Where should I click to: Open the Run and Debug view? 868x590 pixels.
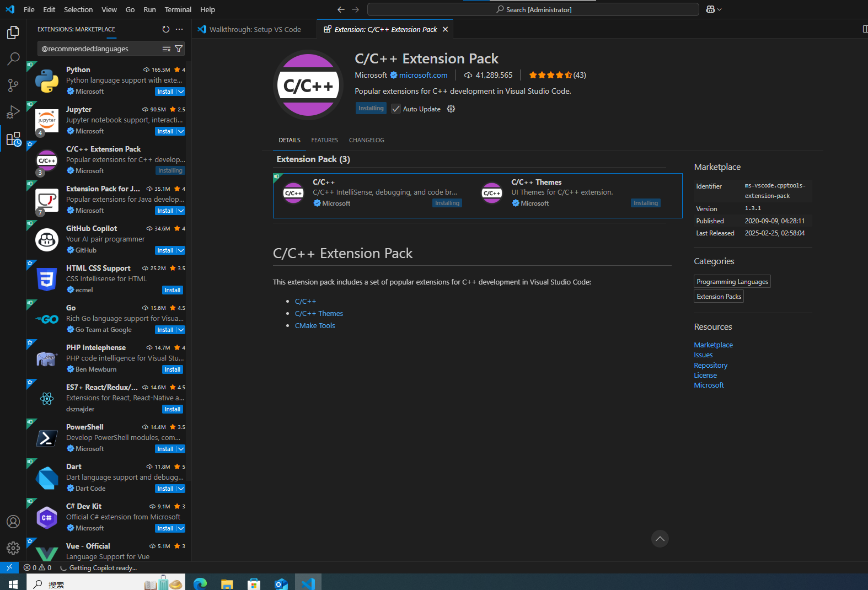click(13, 111)
